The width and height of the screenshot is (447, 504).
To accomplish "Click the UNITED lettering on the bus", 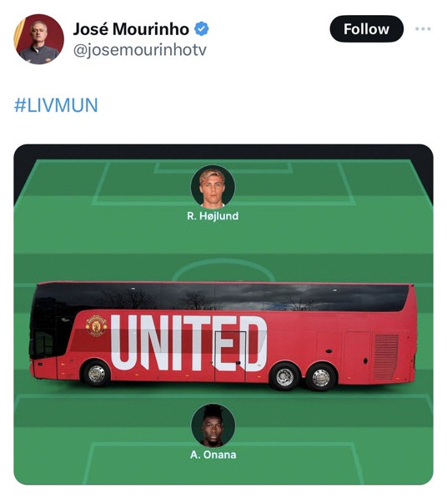I will [x=189, y=343].
